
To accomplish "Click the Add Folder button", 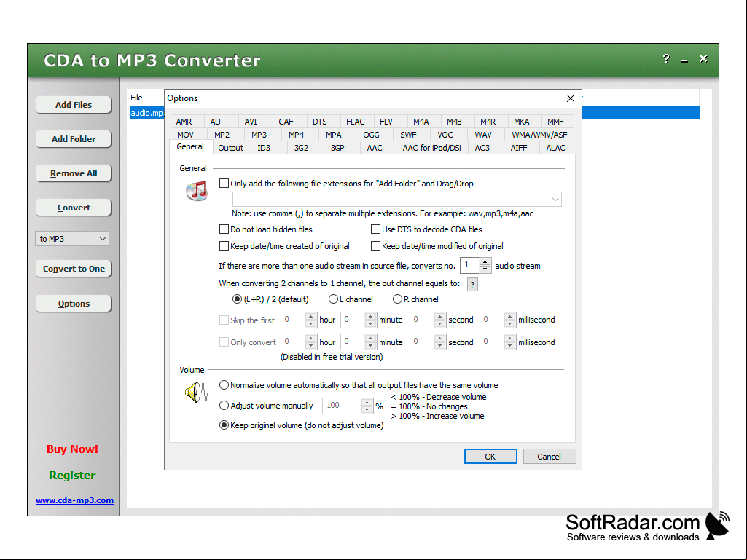I will click(x=74, y=139).
